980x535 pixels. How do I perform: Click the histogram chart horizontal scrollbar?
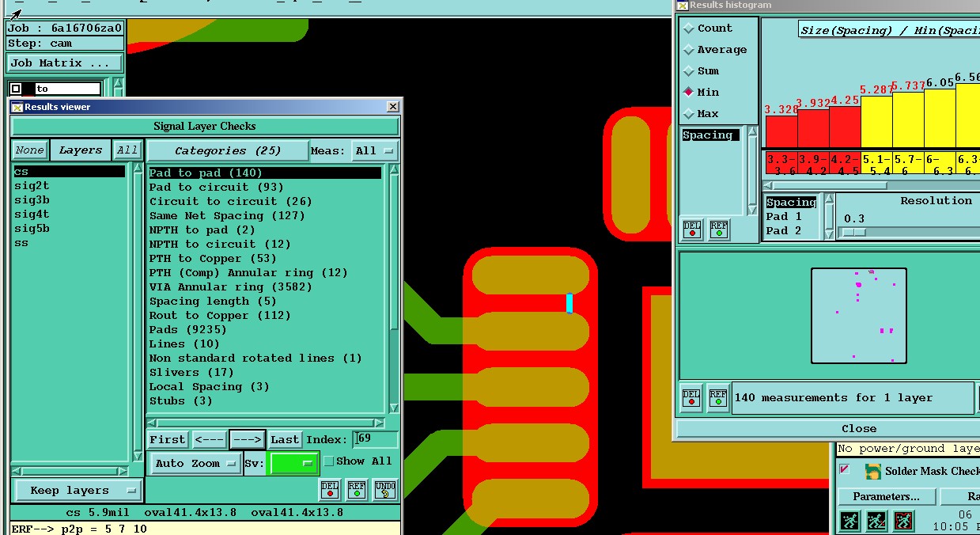coord(871,185)
